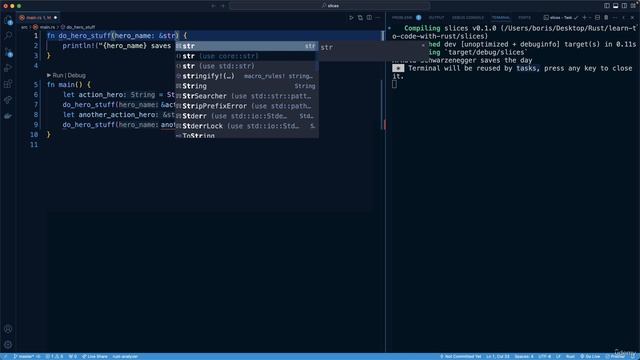Switch to the Ports panel tab
This screenshot has width=640, height=360.
pyautogui.click(x=524, y=18)
